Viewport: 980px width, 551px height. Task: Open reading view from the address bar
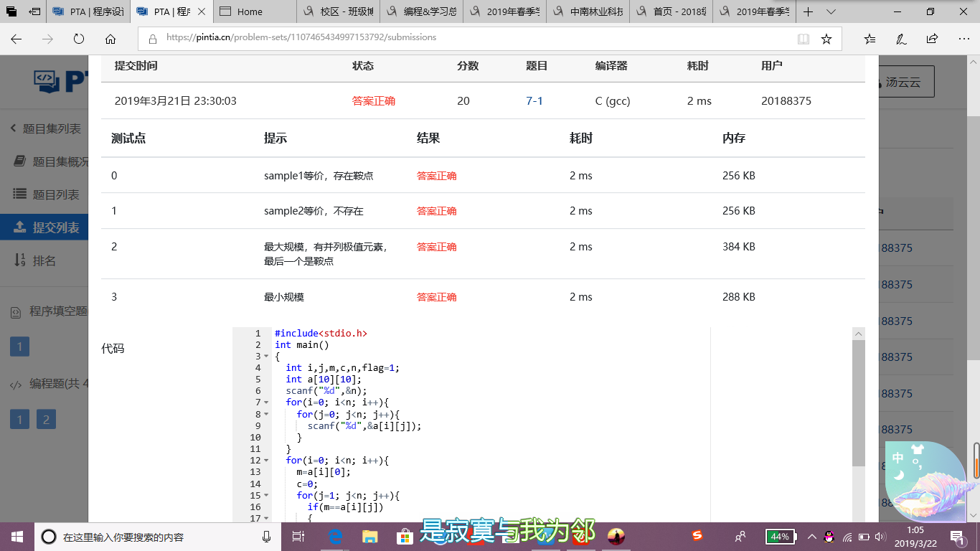804,39
